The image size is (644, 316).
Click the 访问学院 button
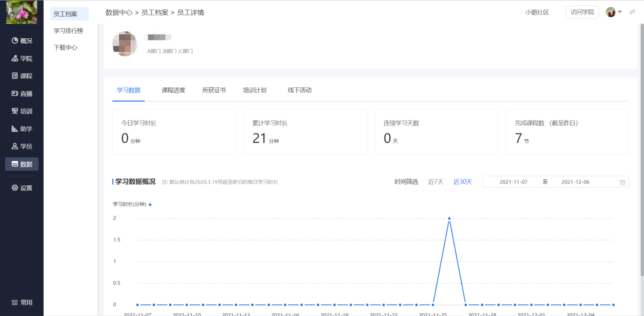point(582,12)
